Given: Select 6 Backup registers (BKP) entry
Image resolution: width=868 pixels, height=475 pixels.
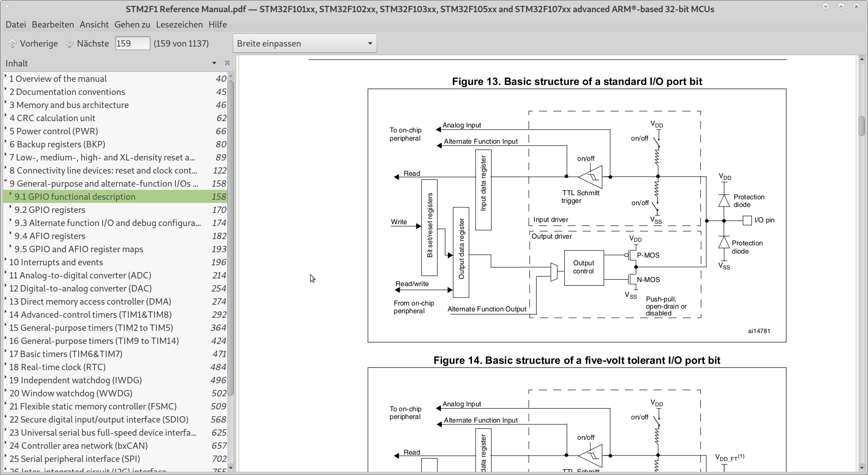Looking at the screenshot, I should click(115, 144).
